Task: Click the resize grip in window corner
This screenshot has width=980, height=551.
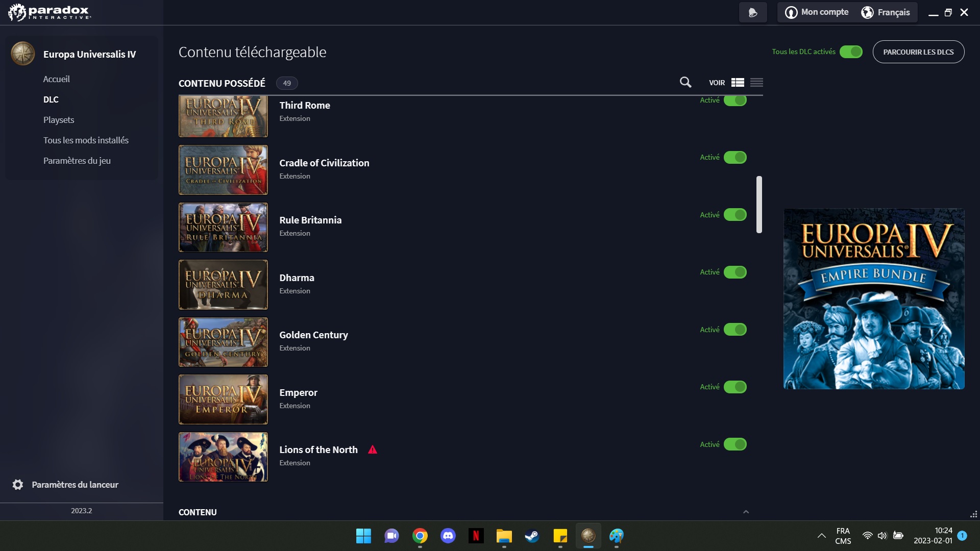Action: 973,514
